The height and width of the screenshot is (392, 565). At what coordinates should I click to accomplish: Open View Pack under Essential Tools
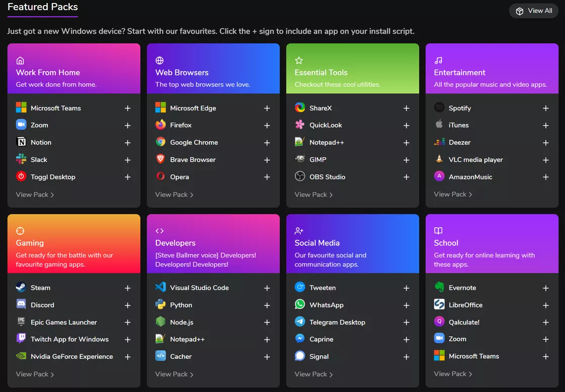pos(313,194)
